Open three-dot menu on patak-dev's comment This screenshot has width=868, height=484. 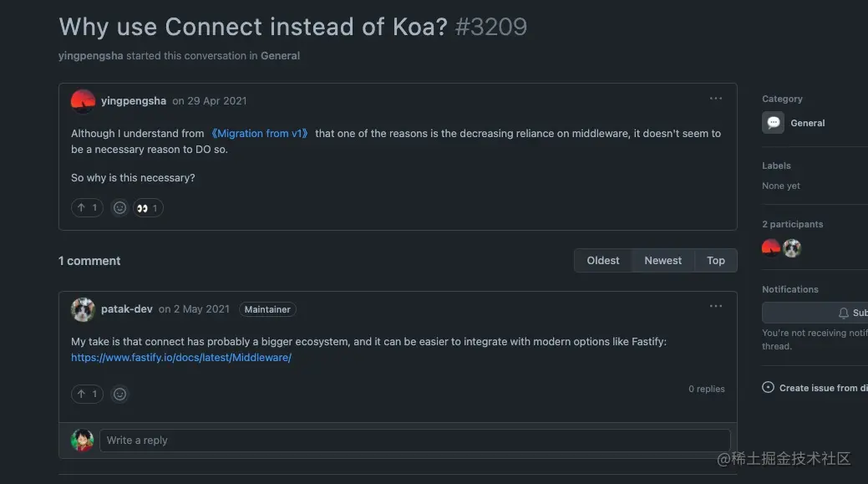pyautogui.click(x=716, y=307)
